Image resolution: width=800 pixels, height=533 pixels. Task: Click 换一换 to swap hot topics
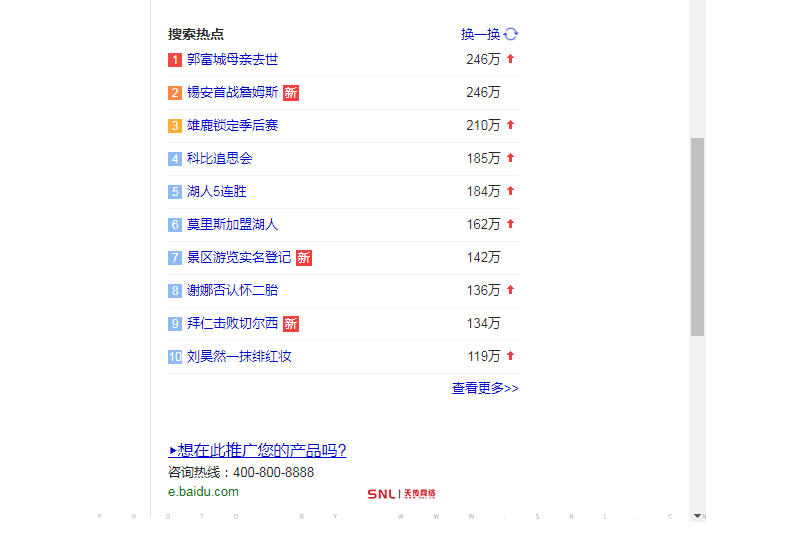point(480,34)
